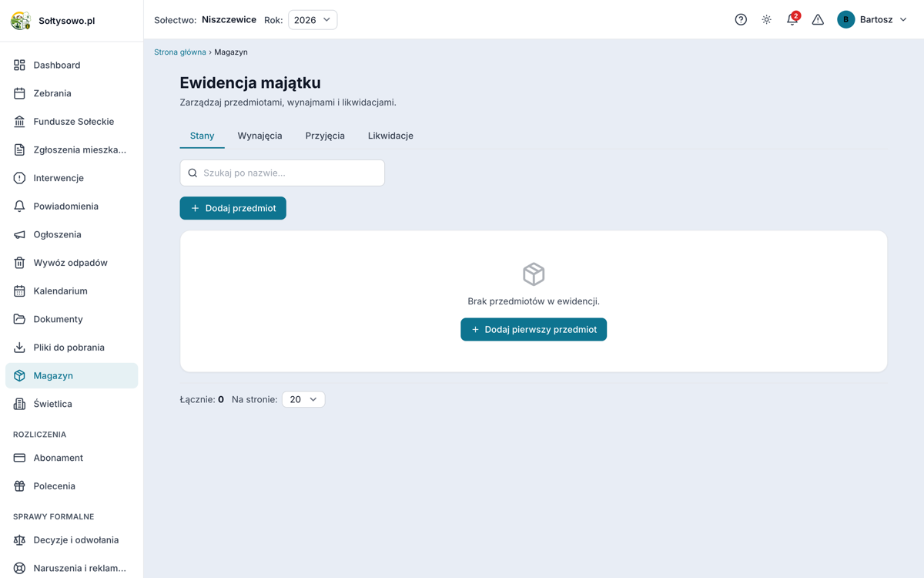Click the Polecenia gift icon
The height and width of the screenshot is (578, 924).
tap(19, 486)
